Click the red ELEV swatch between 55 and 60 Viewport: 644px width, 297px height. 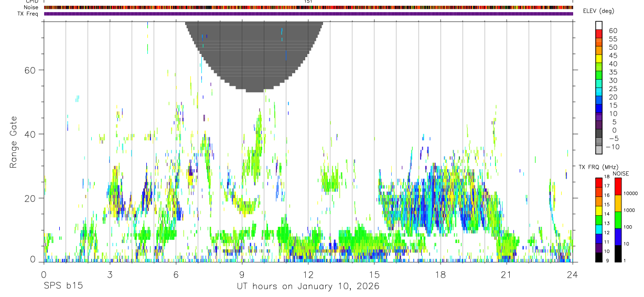(x=599, y=35)
